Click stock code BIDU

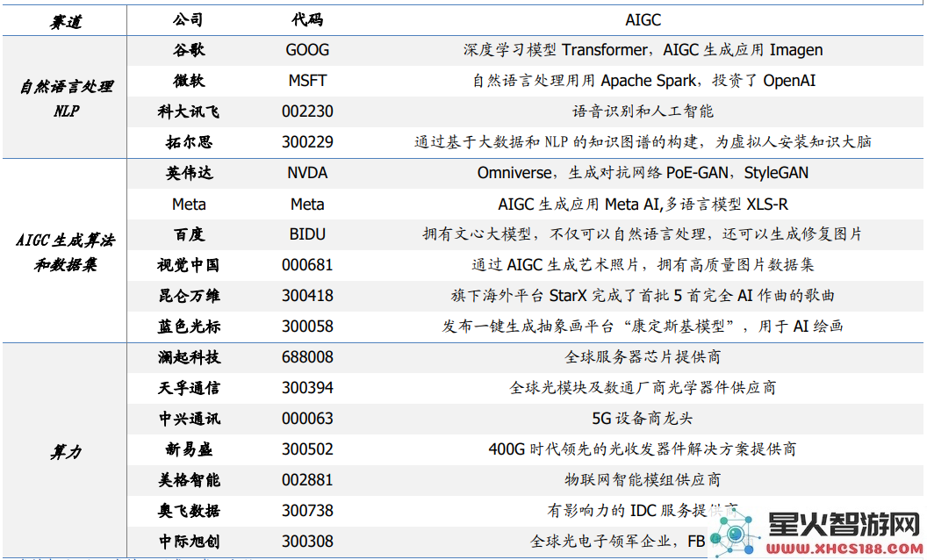click(x=307, y=234)
